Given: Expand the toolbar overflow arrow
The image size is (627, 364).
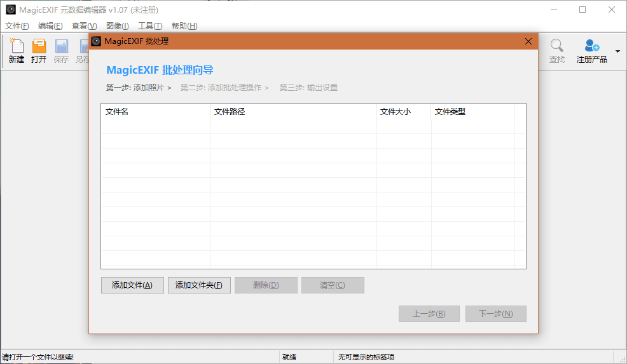Looking at the screenshot, I should [x=618, y=51].
